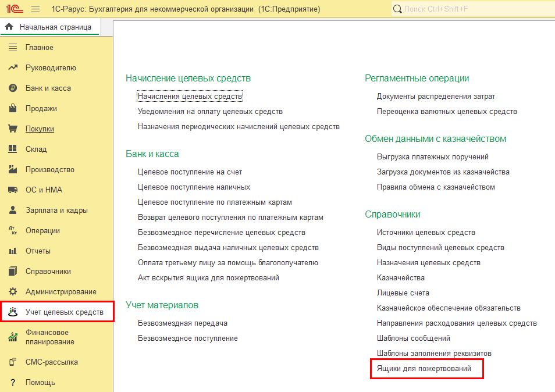Viewport: 555px width, 392px height.
Task: Open Казначейское обеспечение обязательств
Action: [x=449, y=308]
